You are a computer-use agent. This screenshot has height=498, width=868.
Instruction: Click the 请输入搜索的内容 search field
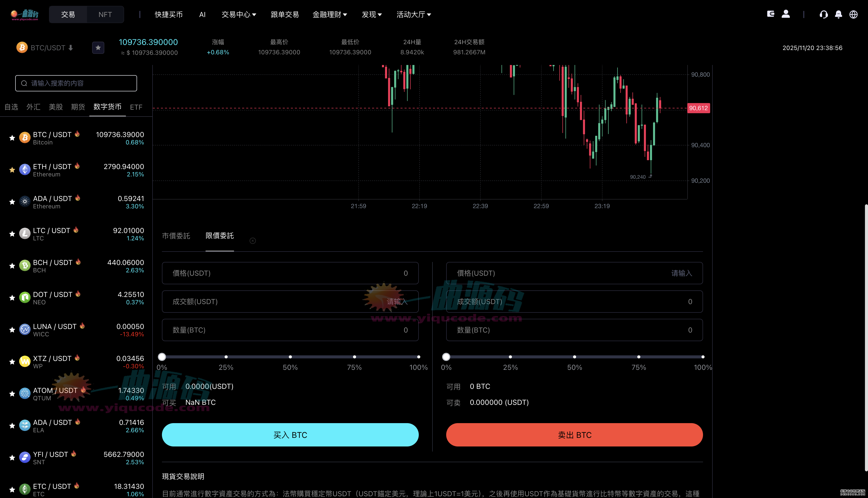point(76,83)
